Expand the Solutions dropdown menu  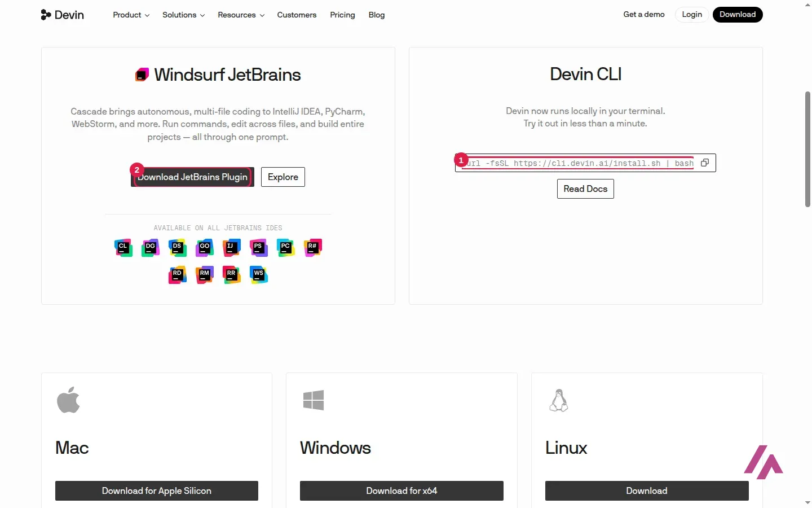click(x=183, y=15)
